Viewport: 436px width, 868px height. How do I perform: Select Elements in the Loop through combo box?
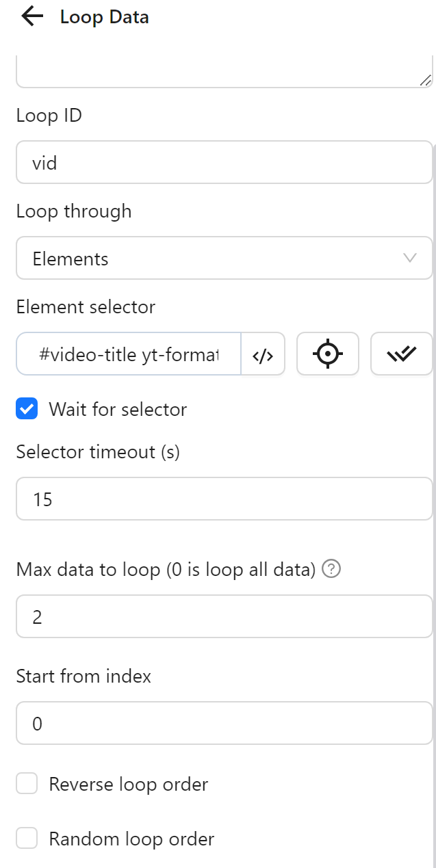[225, 258]
